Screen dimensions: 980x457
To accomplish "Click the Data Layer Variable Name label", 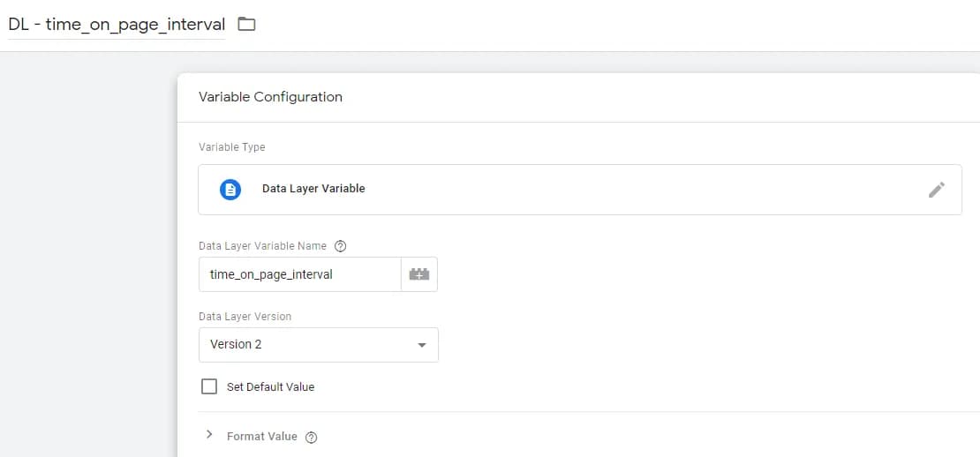I will tap(262, 246).
